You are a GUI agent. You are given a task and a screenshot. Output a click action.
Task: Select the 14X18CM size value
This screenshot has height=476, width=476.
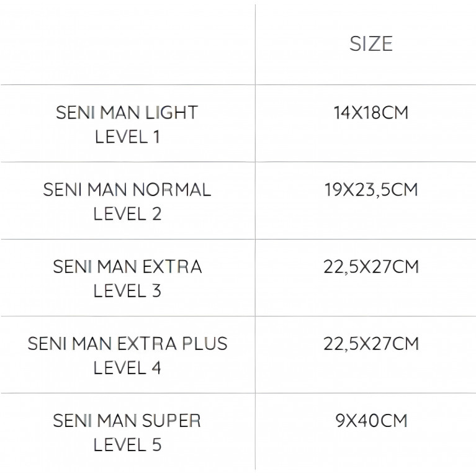click(370, 113)
